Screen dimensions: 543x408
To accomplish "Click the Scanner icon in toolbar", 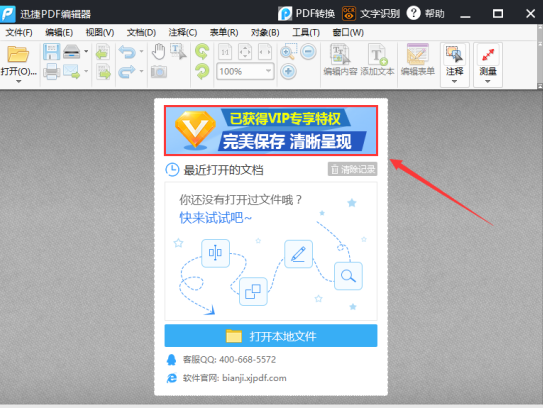I will coord(72,52).
